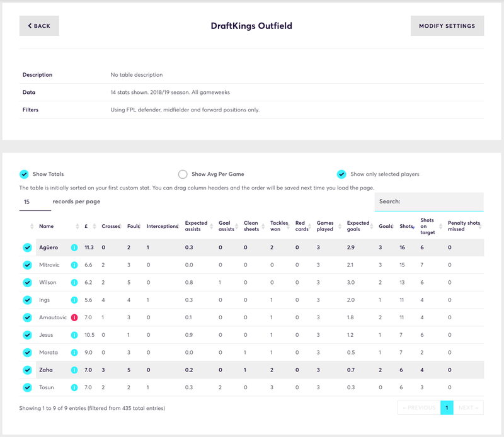504x437 pixels.
Task: Click the red alert icon for Arnautovic
Action: (x=74, y=317)
